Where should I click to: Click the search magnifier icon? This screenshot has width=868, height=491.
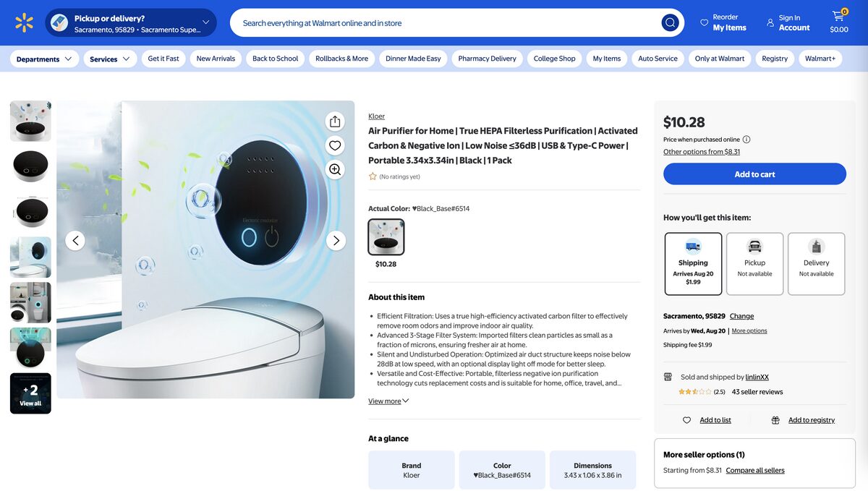[671, 22]
